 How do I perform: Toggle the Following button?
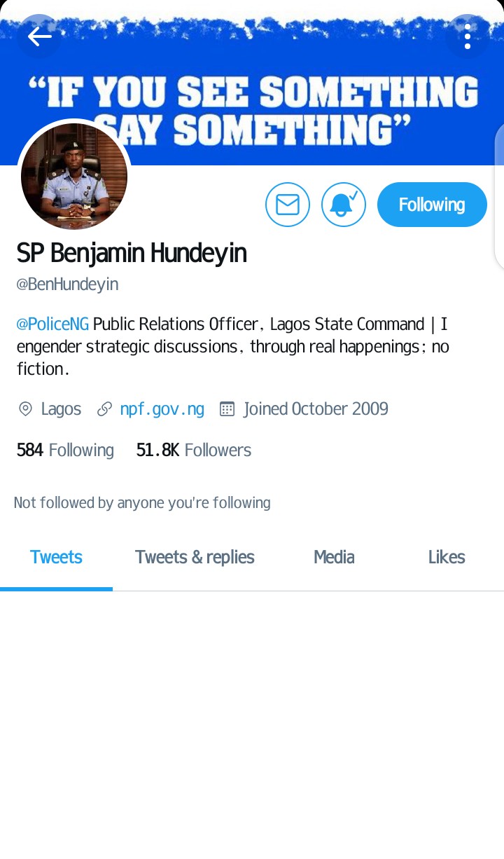432,205
